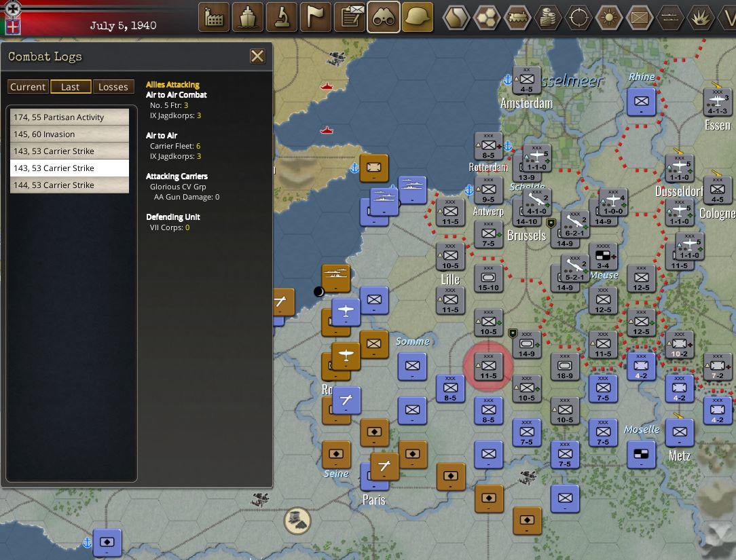Select the 145, 60 Invasion log entry
736x560 pixels.
[x=69, y=134]
